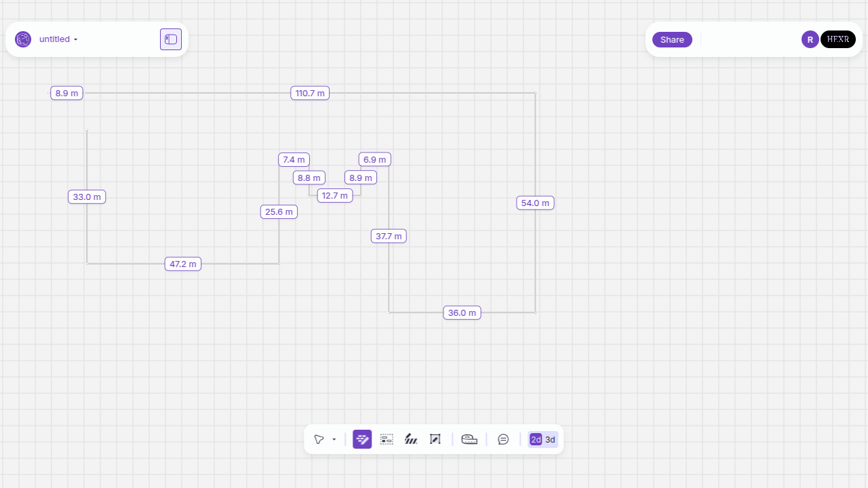Expand the untitled project name dropdown
Screen dimensions: 868x488
pyautogui.click(x=58, y=39)
